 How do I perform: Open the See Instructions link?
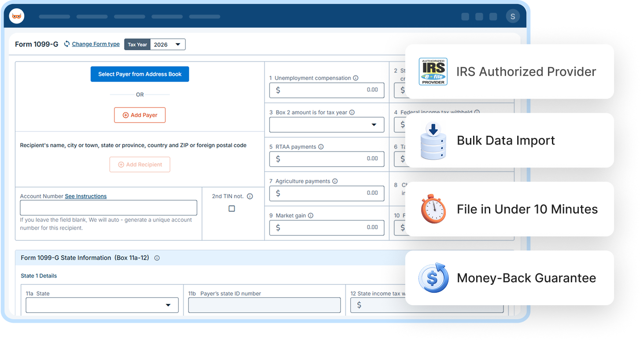(x=85, y=196)
